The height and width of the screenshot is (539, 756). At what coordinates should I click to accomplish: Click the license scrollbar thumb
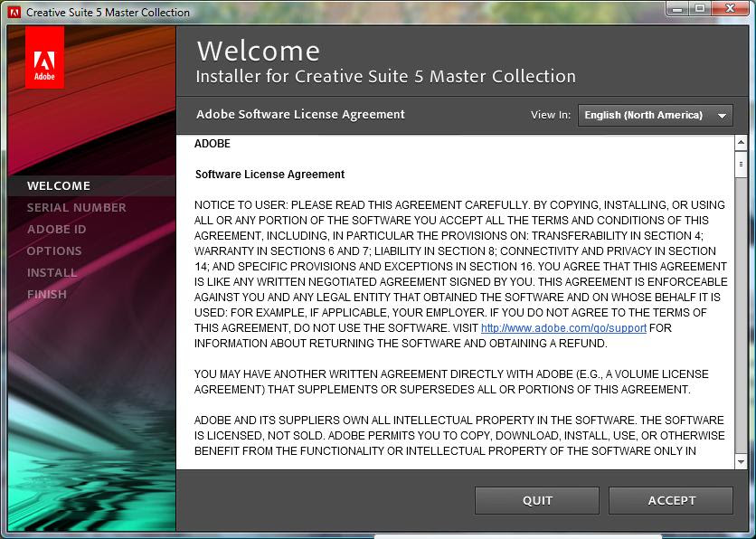click(x=741, y=165)
